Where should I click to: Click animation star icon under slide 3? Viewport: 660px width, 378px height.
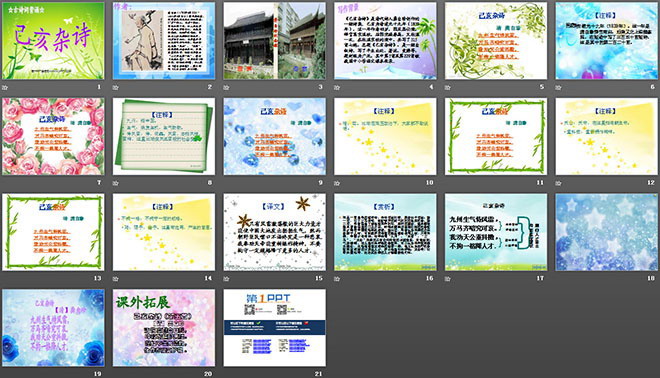(226, 87)
